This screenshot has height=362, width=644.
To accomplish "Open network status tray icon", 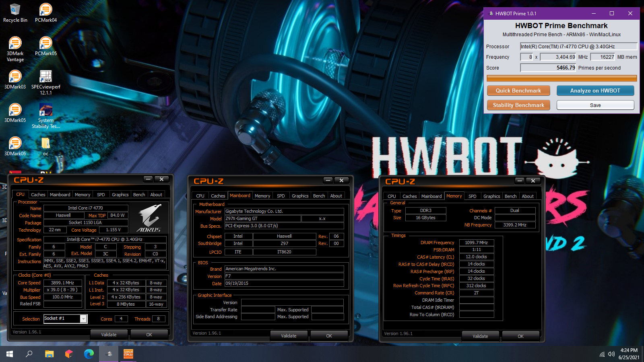I will (x=602, y=354).
